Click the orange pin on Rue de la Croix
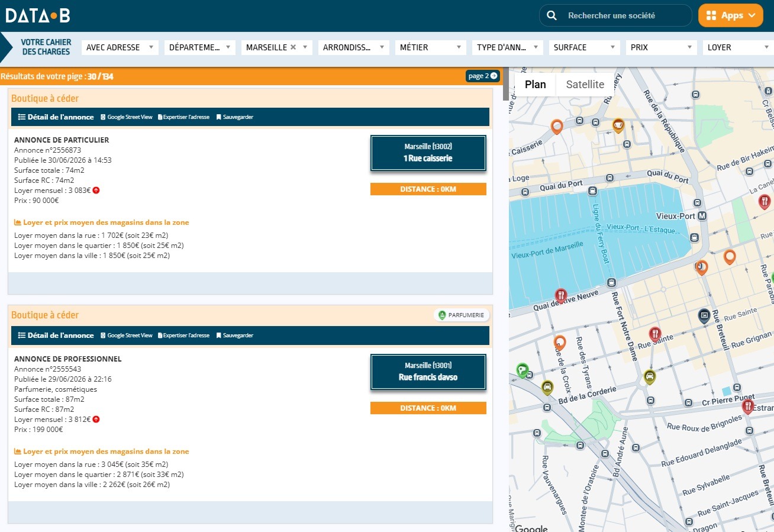Screen dimensions: 774x532 [560, 342]
